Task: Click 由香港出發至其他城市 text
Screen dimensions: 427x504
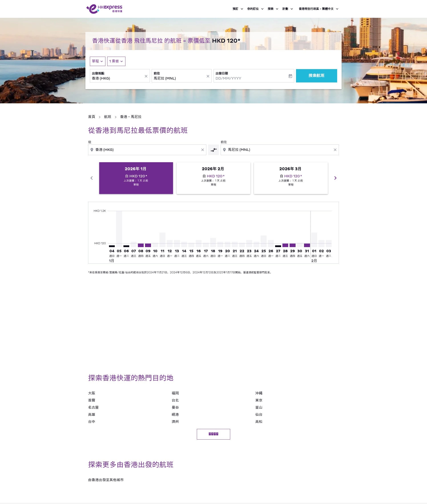Action: pyautogui.click(x=106, y=480)
